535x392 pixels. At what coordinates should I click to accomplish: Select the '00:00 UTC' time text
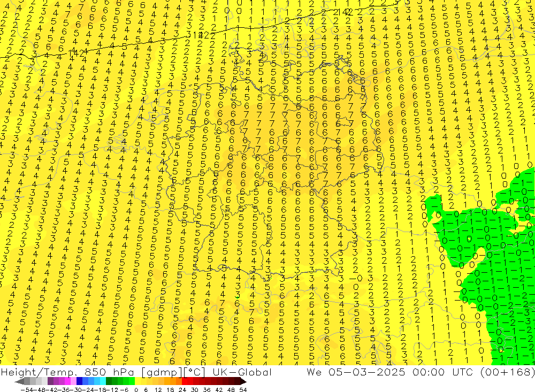click(444, 372)
